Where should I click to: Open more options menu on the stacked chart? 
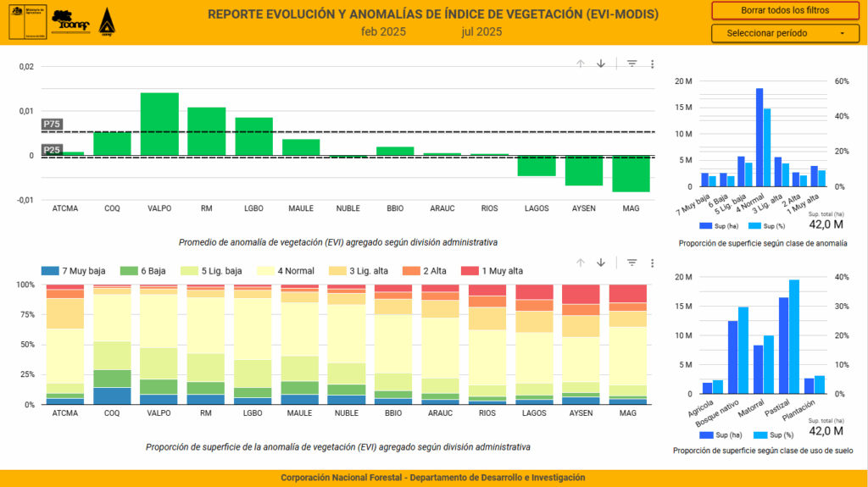[652, 263]
